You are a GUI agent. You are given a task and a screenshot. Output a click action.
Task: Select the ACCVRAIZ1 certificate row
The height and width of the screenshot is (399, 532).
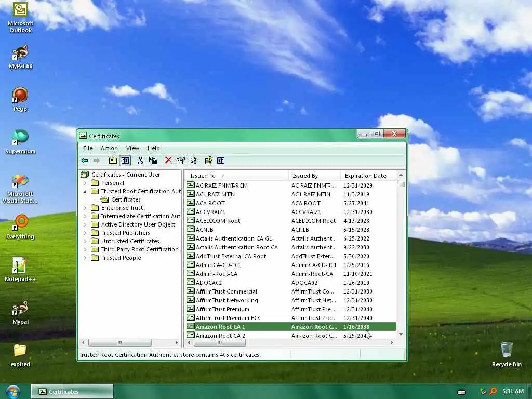point(291,212)
